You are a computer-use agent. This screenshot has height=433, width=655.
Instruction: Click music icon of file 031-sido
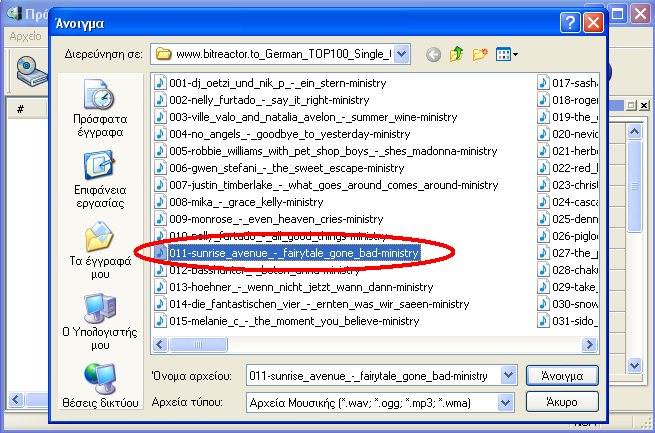[543, 321]
